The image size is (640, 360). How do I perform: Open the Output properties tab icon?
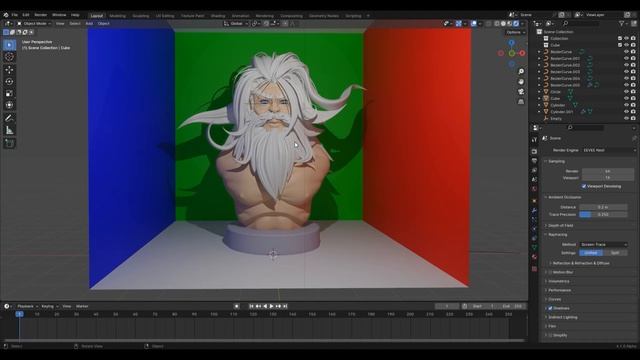click(534, 161)
